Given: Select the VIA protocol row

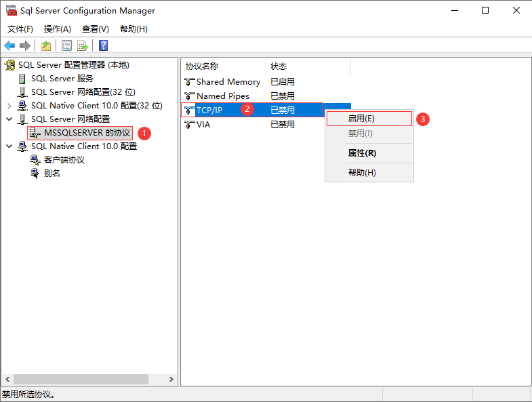Looking at the screenshot, I should [x=266, y=125].
